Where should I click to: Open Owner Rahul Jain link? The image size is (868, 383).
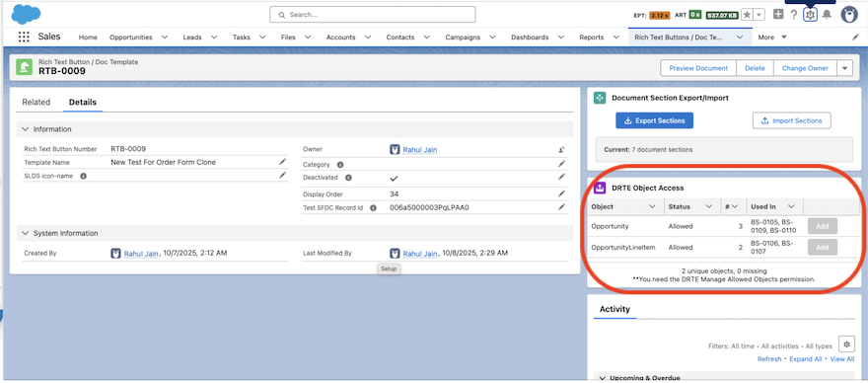[420, 150]
